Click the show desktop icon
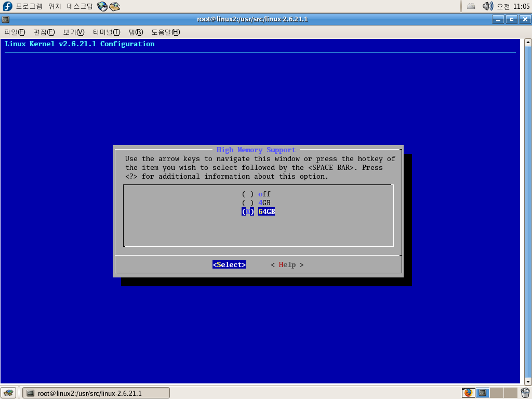This screenshot has height=399, width=532. [8, 393]
